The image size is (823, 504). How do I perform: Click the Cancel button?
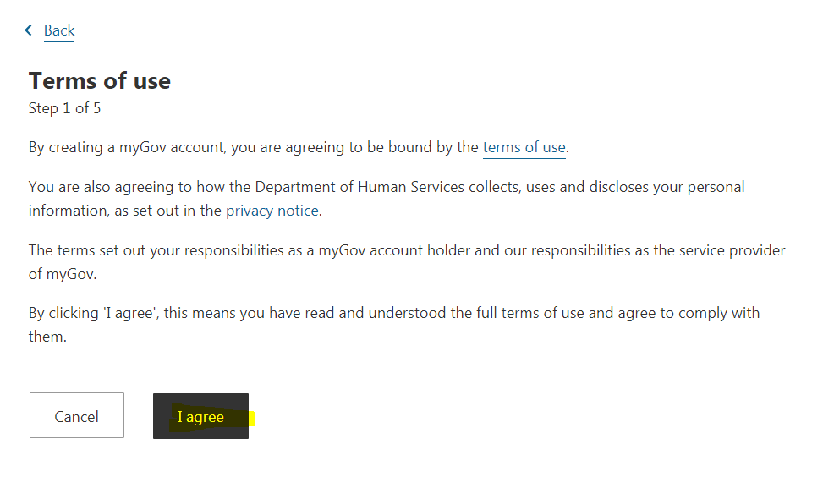[x=77, y=415]
